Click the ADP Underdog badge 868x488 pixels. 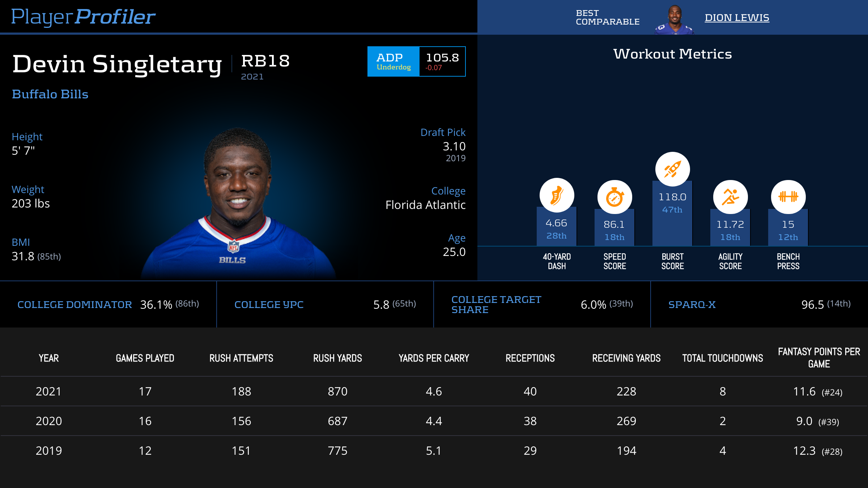[x=393, y=61]
